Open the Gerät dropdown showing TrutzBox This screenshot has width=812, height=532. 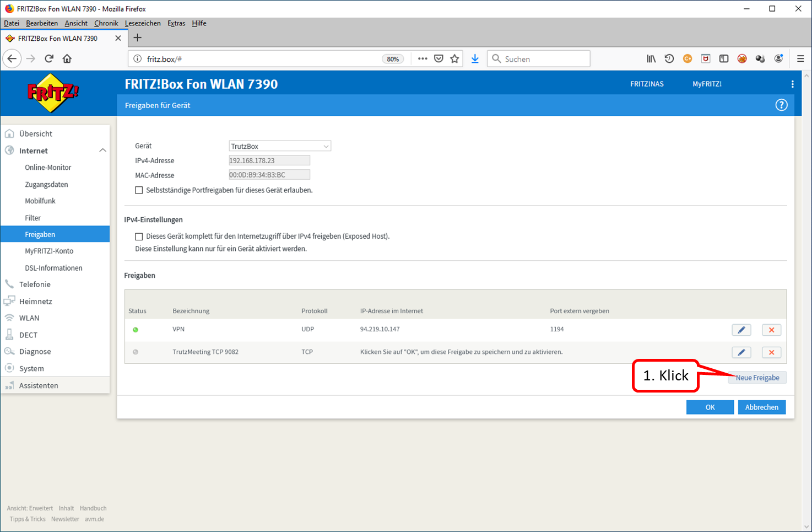click(280, 146)
